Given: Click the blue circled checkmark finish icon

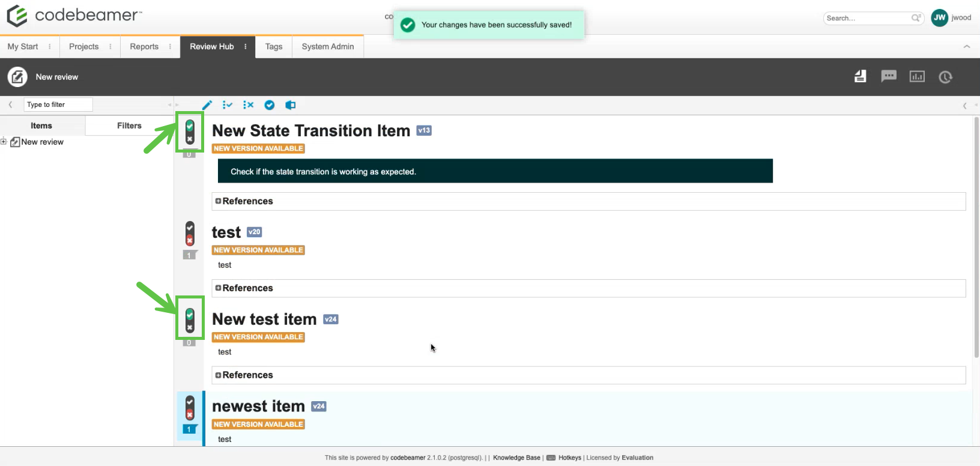Looking at the screenshot, I should click(270, 105).
